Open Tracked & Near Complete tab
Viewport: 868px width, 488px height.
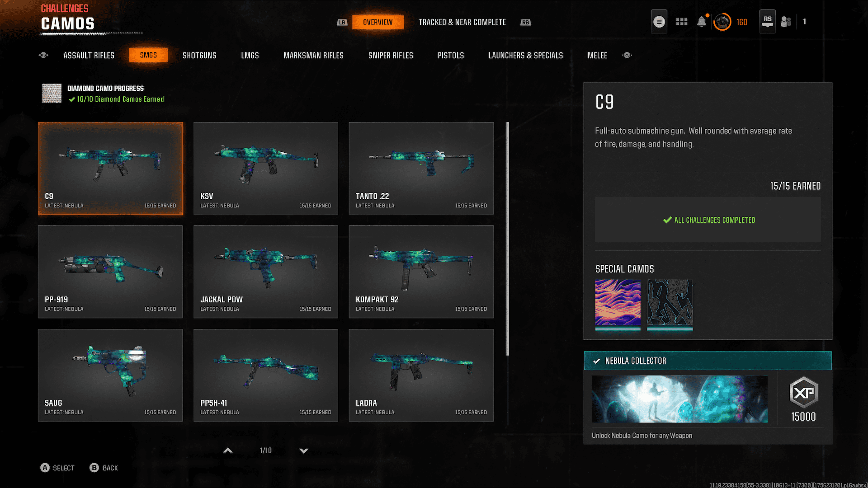coord(462,22)
